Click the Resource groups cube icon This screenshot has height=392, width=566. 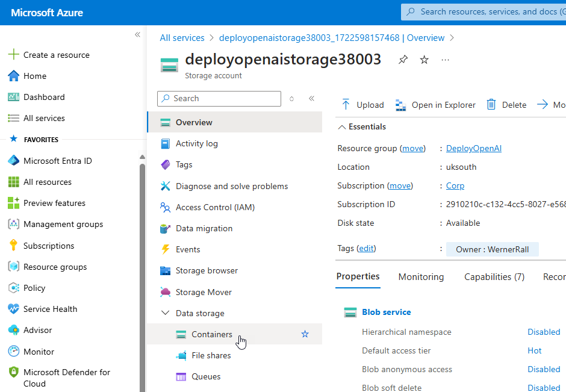pos(13,266)
